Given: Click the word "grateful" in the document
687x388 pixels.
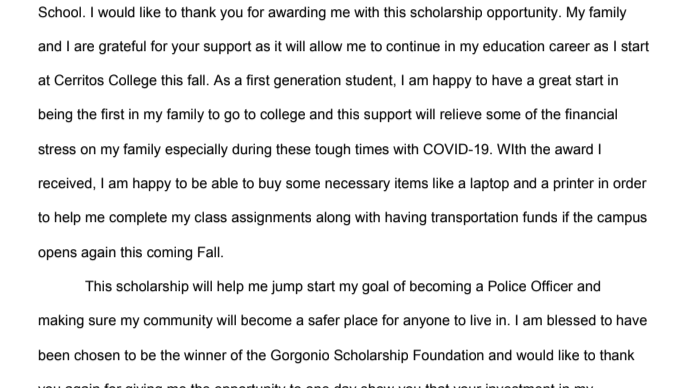Looking at the screenshot, I should tap(122, 46).
